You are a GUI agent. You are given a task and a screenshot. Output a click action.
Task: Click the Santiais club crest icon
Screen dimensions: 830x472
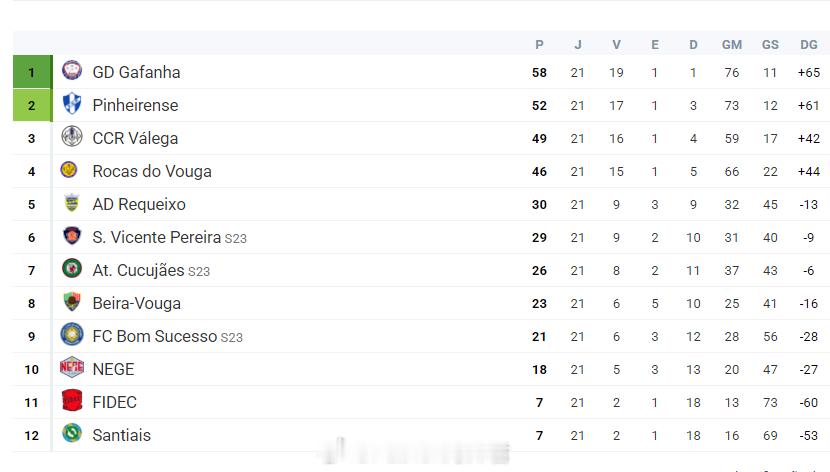tap(72, 434)
